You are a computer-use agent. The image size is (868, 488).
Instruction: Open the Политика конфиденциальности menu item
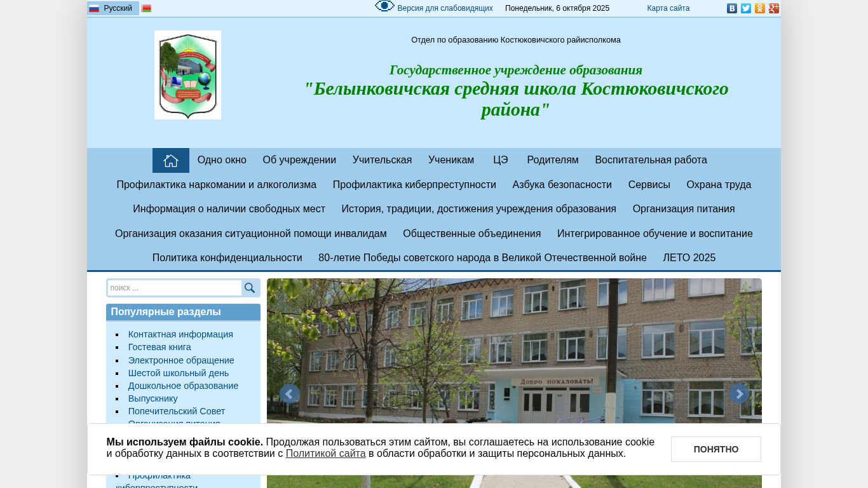(x=227, y=258)
